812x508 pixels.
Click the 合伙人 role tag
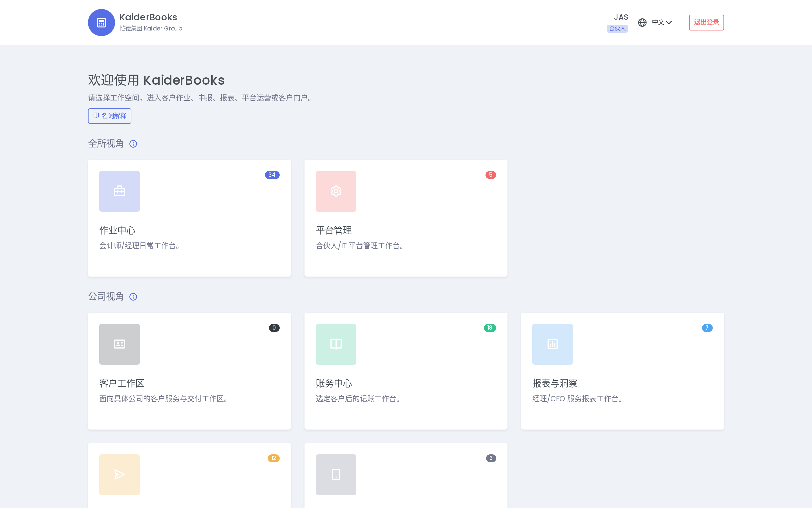617,29
